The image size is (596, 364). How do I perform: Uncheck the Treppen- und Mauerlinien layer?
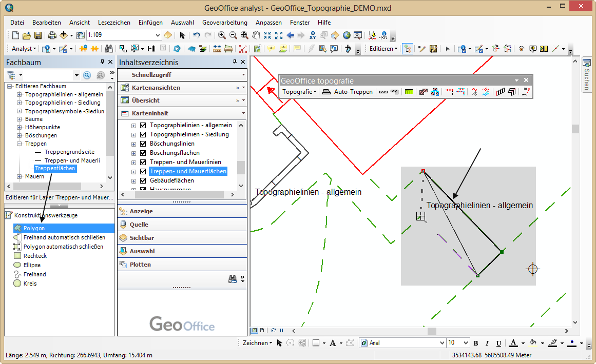(x=143, y=162)
